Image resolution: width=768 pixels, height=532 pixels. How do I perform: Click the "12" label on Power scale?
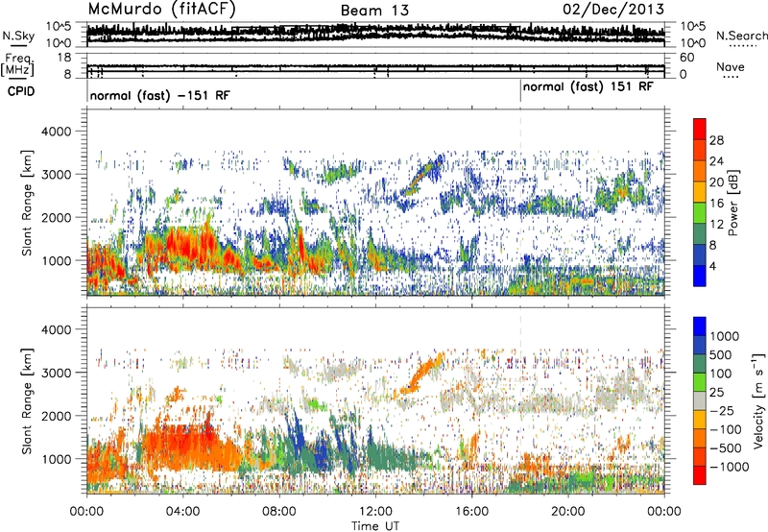point(716,225)
